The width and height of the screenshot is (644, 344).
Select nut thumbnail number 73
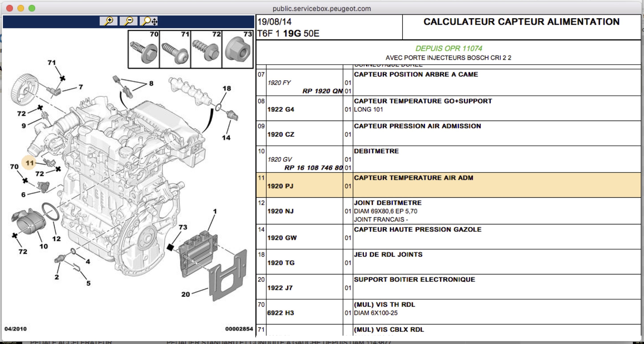tap(238, 49)
